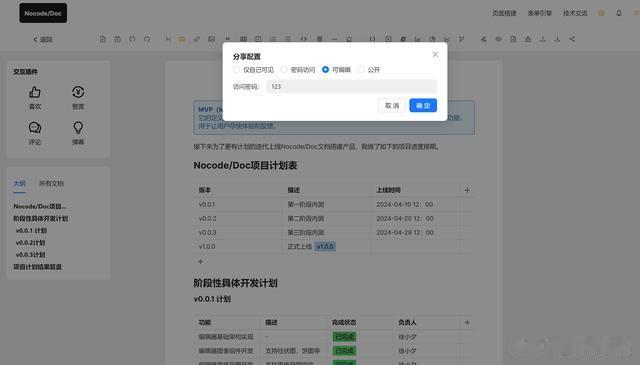
Task: Click the 访问密码 password input field
Action: pyautogui.click(x=351, y=87)
